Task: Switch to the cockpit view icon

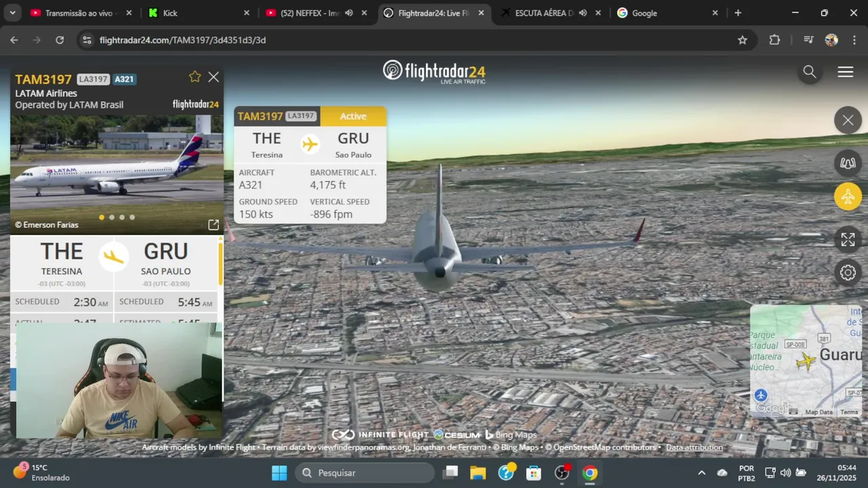Action: point(848,163)
